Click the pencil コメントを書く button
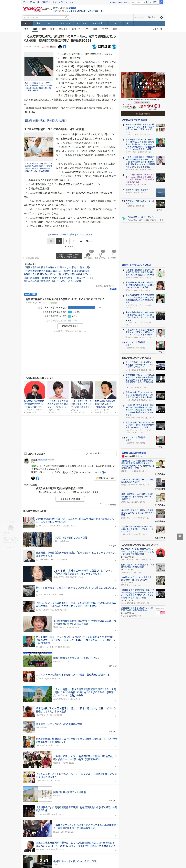 [x=93, y=453]
